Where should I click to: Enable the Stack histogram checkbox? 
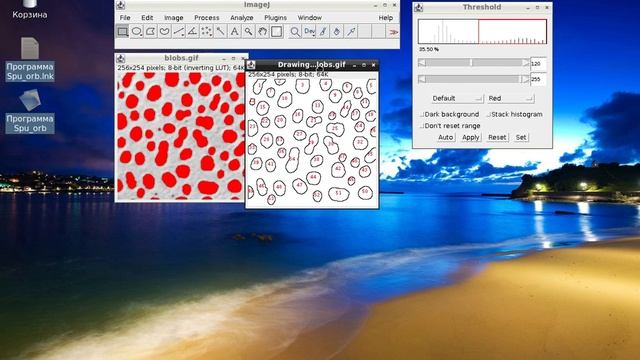tap(515, 114)
